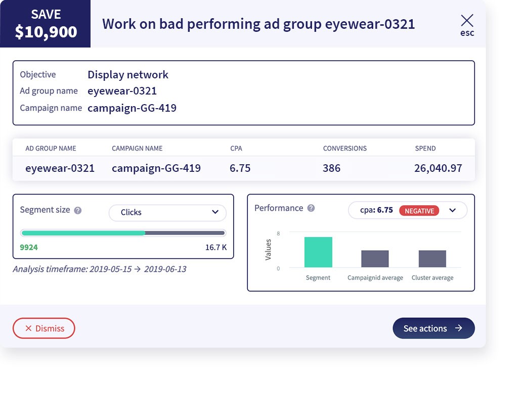
Task: Click the chevron next to NEGATIVE badge
Action: tap(452, 210)
